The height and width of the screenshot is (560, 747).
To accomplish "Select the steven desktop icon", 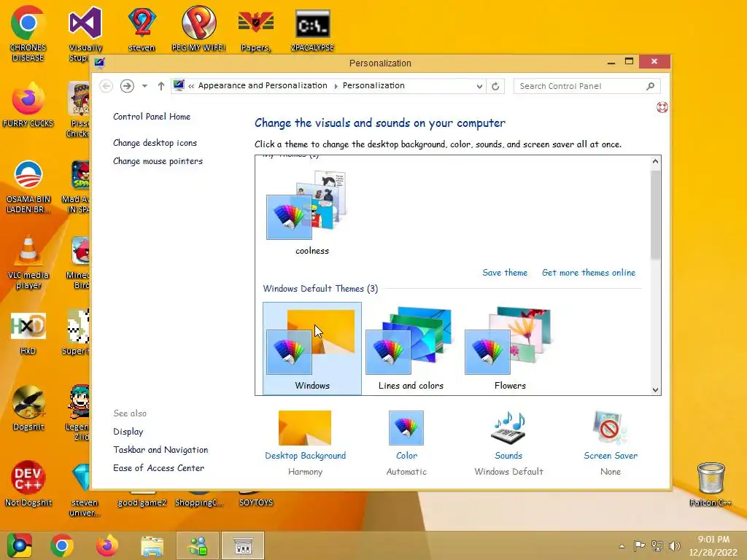I will point(142,28).
